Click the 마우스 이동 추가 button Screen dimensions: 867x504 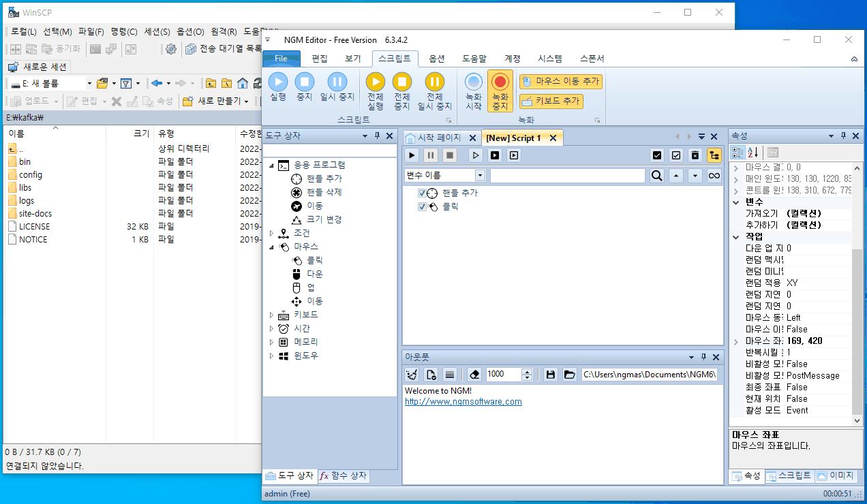pyautogui.click(x=560, y=82)
